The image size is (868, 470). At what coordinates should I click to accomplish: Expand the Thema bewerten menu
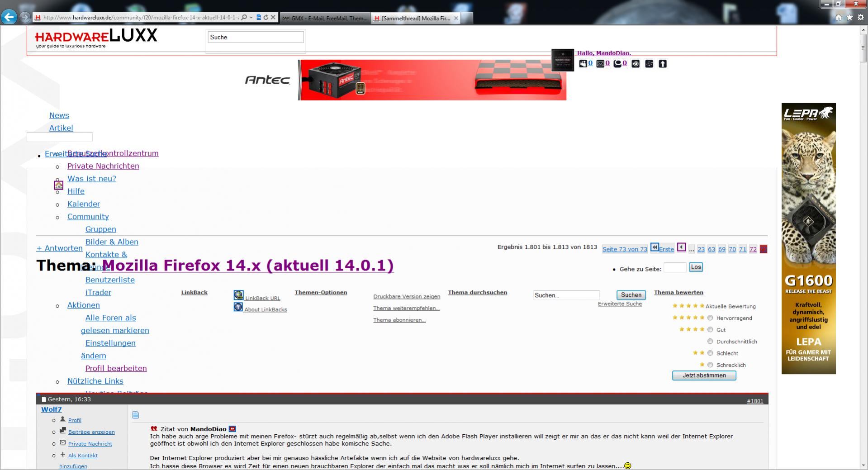pyautogui.click(x=678, y=292)
